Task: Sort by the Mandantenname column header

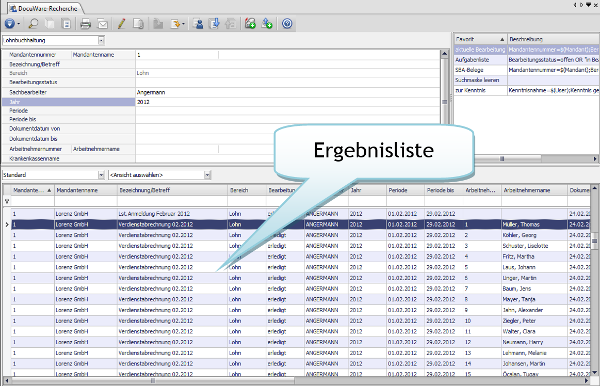Action: pyautogui.click(x=86, y=190)
